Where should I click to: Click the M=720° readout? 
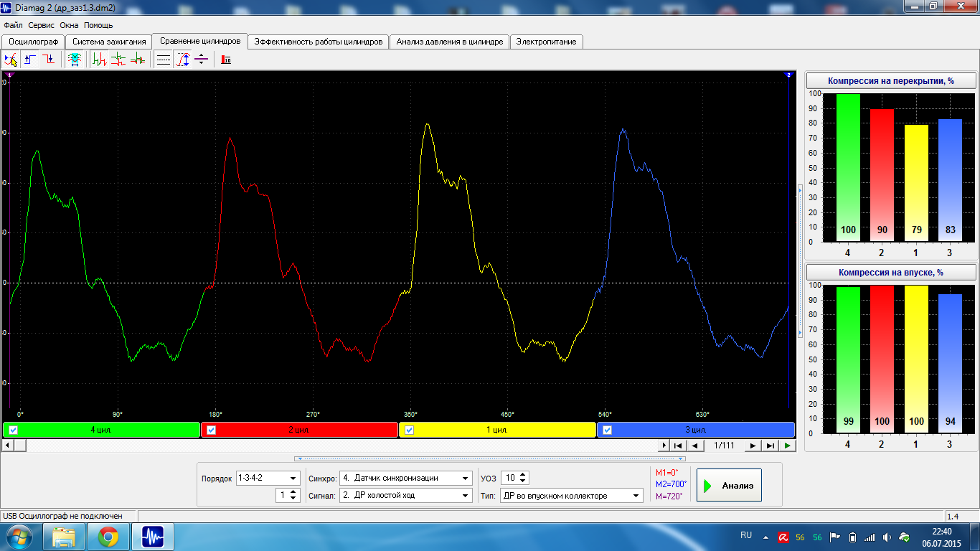point(669,496)
